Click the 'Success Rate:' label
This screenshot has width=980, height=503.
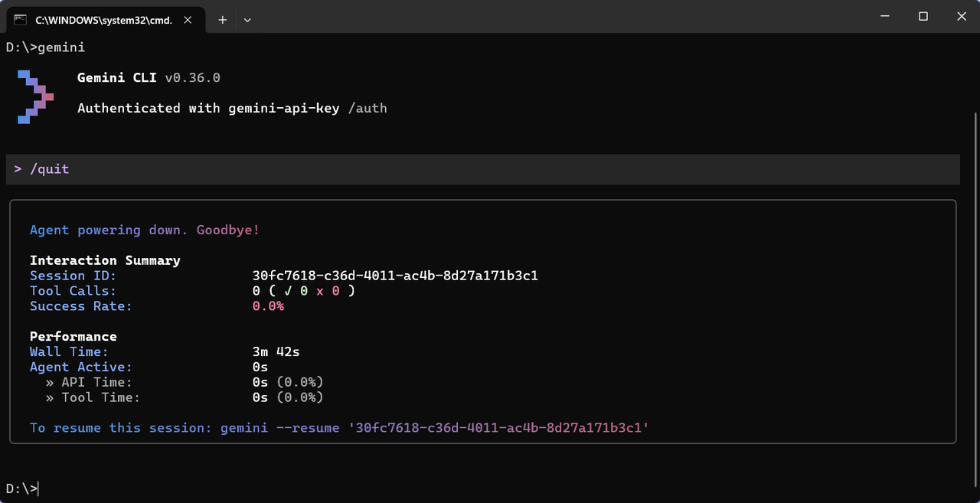point(81,306)
